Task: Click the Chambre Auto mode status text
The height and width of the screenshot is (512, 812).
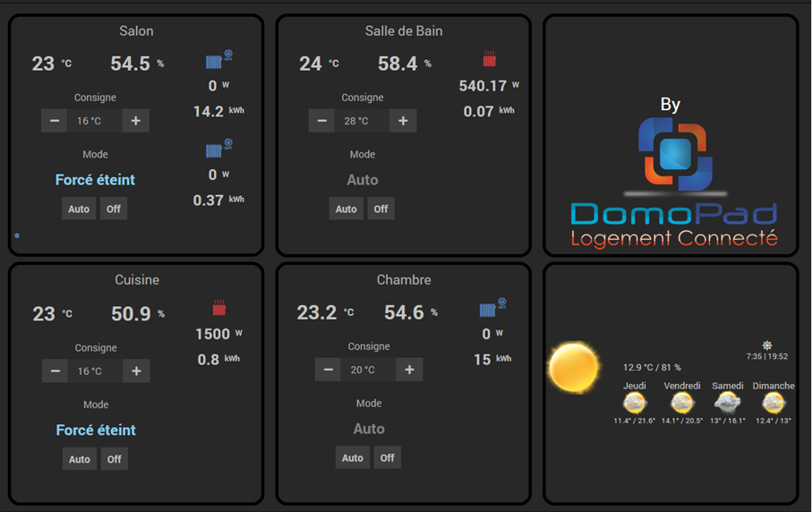Action: (x=369, y=429)
